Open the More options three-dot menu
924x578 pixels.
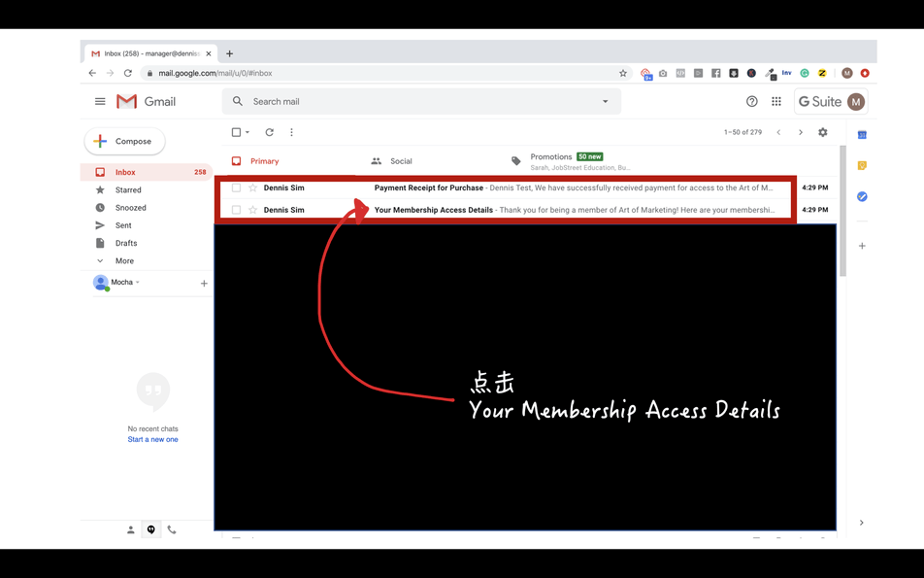[x=292, y=132]
